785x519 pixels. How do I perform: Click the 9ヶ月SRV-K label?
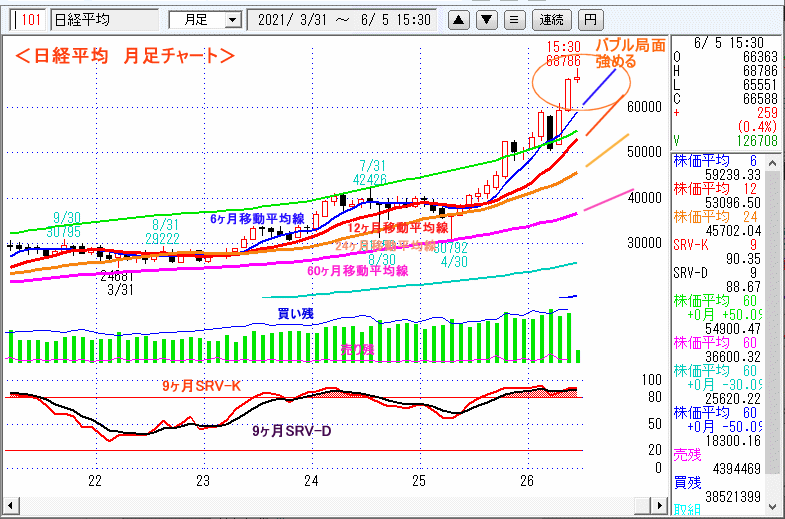pos(201,386)
